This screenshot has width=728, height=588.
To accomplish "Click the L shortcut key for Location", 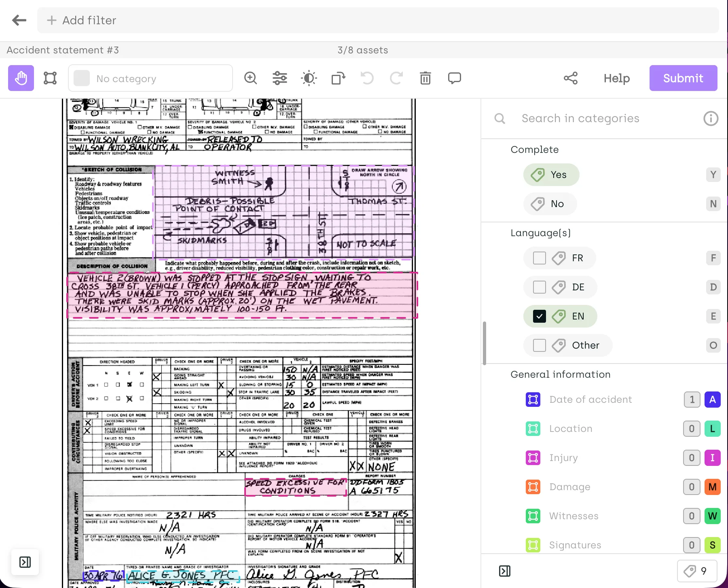I will tap(713, 429).
